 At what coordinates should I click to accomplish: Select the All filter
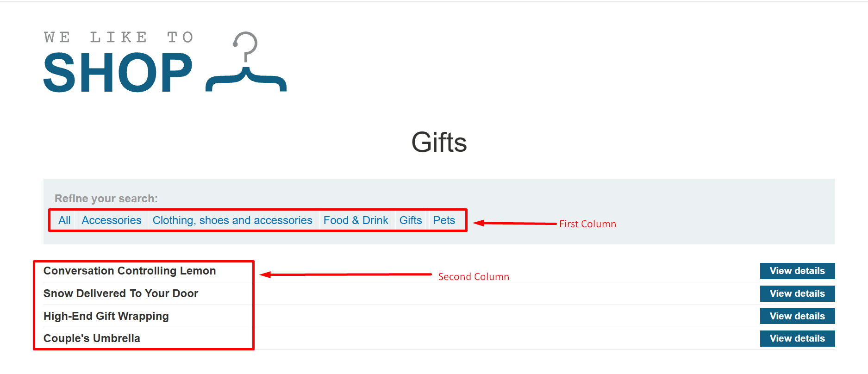tap(64, 220)
